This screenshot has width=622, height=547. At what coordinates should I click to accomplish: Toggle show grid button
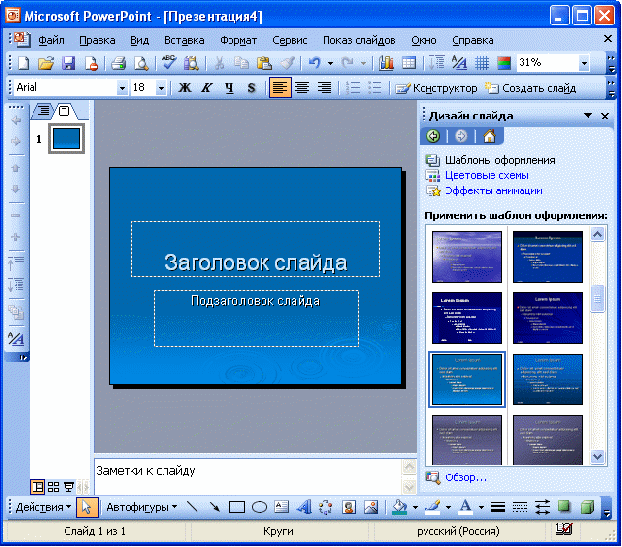click(482, 63)
